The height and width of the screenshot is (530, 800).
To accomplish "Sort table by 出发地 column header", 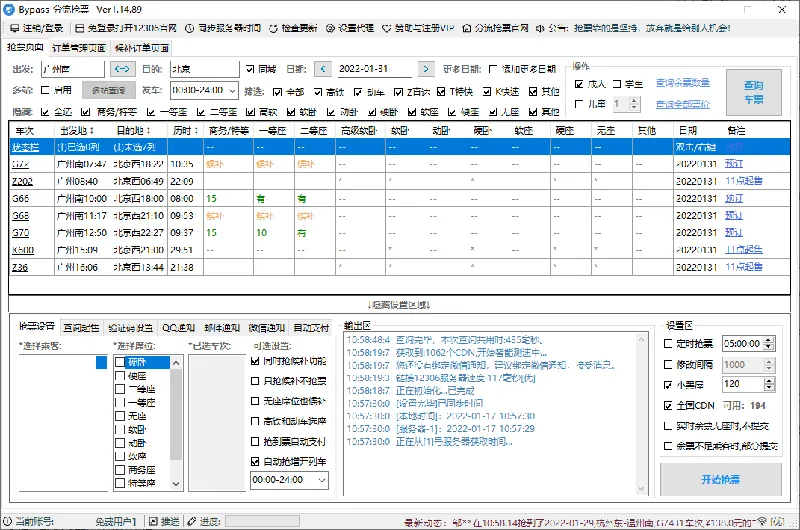I will pyautogui.click(x=77, y=131).
